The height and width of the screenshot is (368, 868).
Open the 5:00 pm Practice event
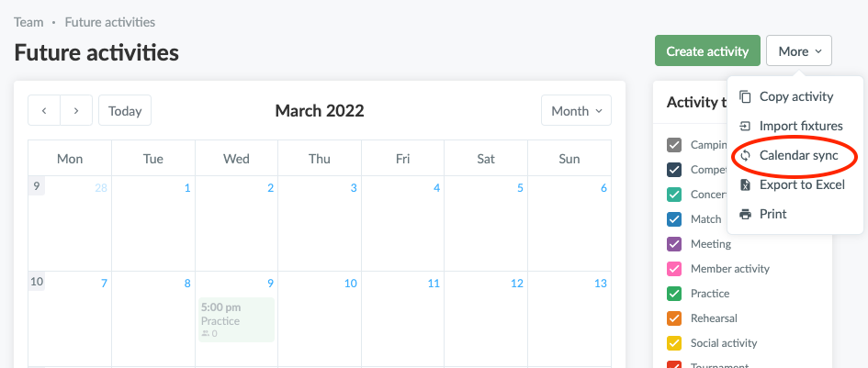[236, 320]
